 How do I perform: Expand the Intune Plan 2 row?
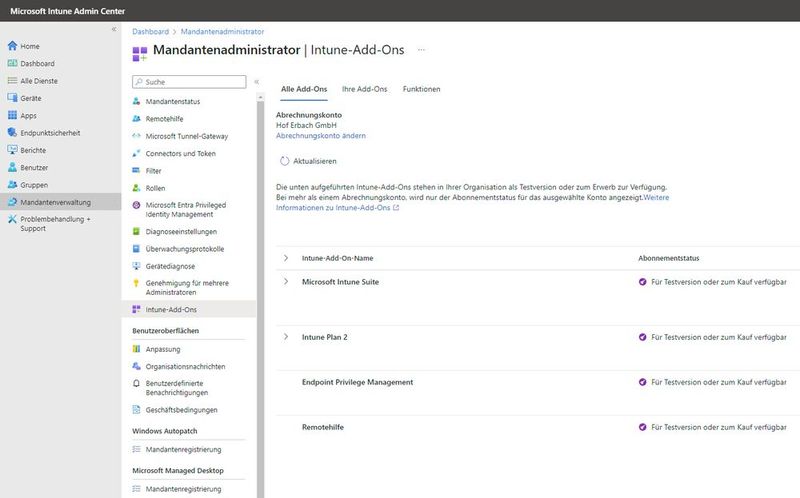286,337
